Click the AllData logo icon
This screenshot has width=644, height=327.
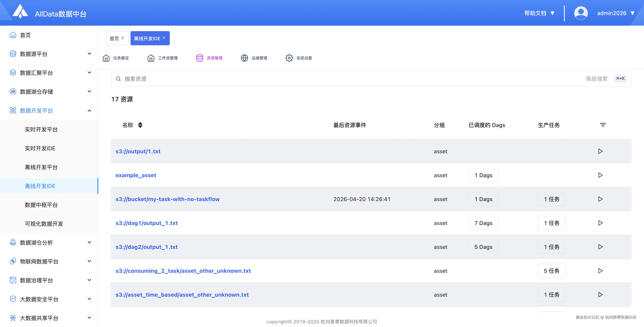pos(20,11)
